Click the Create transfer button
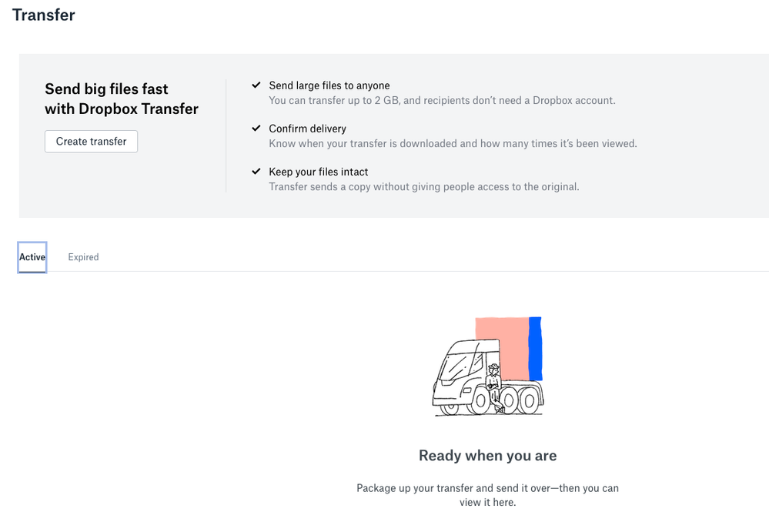Viewport: 769px width, 532px height. (91, 142)
